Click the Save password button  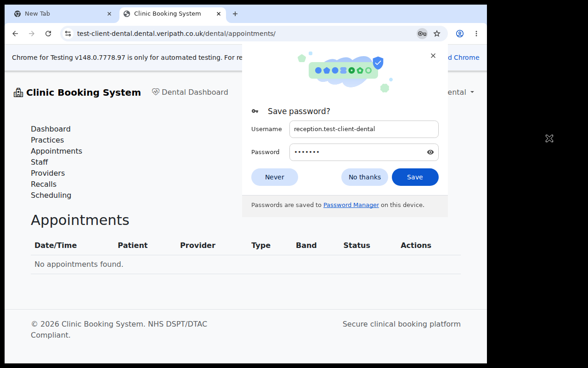[x=415, y=177]
